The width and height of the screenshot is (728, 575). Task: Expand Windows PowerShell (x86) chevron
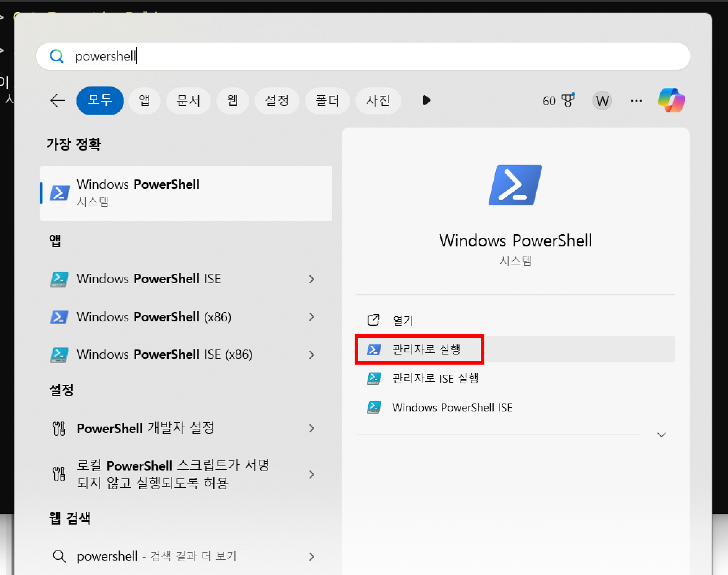(311, 317)
